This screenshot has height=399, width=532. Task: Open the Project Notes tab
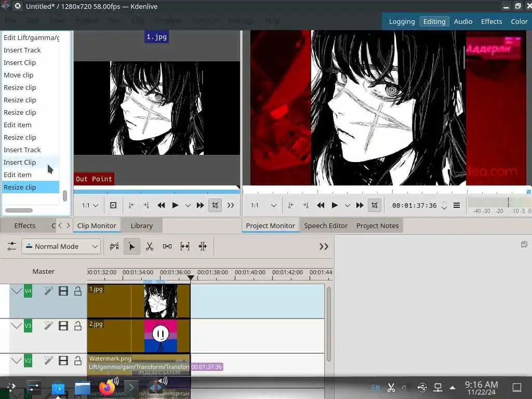pyautogui.click(x=377, y=225)
